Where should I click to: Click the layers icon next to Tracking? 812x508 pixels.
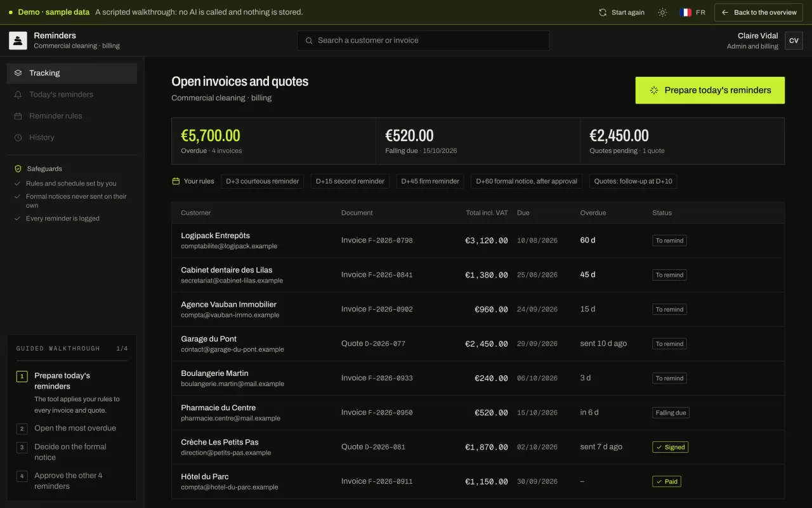pos(18,73)
